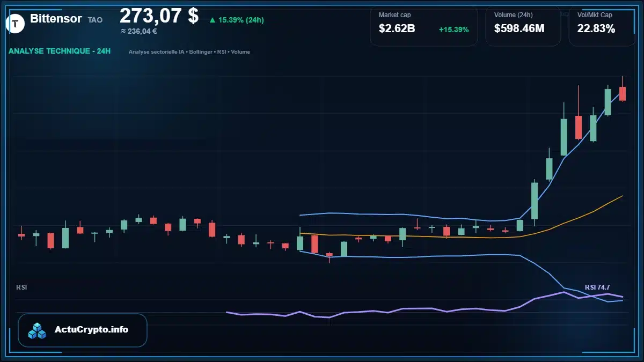This screenshot has width=644, height=362.
Task: Click the ActuCrypto cubes logo icon
Action: pyautogui.click(x=38, y=330)
